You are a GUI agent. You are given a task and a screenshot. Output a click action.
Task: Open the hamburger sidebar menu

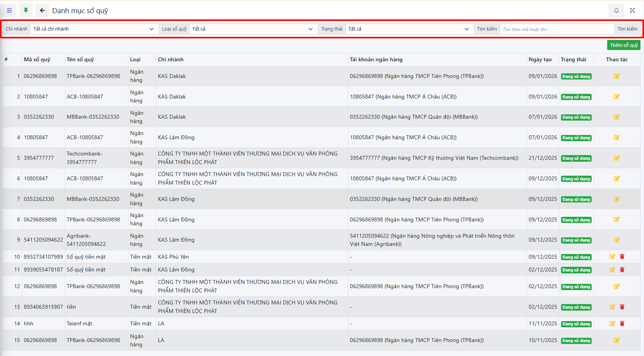click(9, 10)
